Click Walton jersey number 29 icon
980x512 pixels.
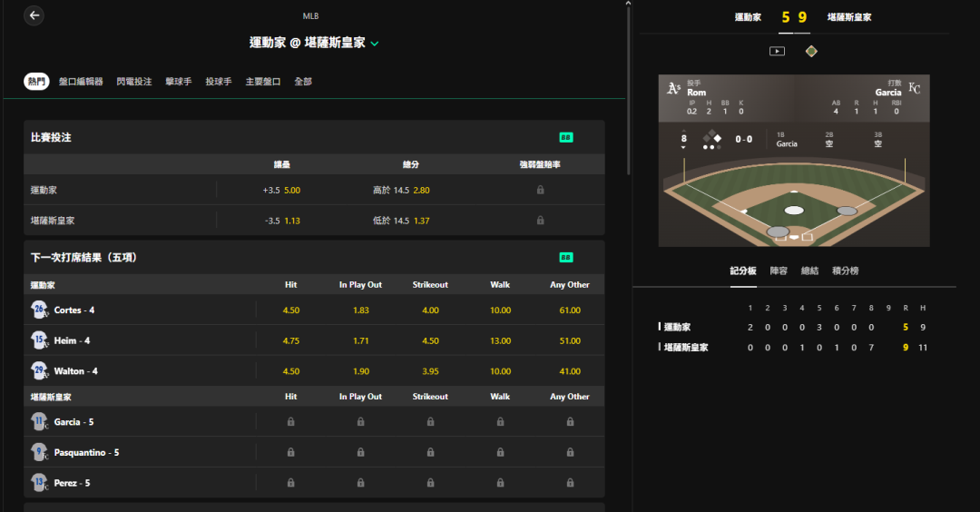tap(39, 370)
